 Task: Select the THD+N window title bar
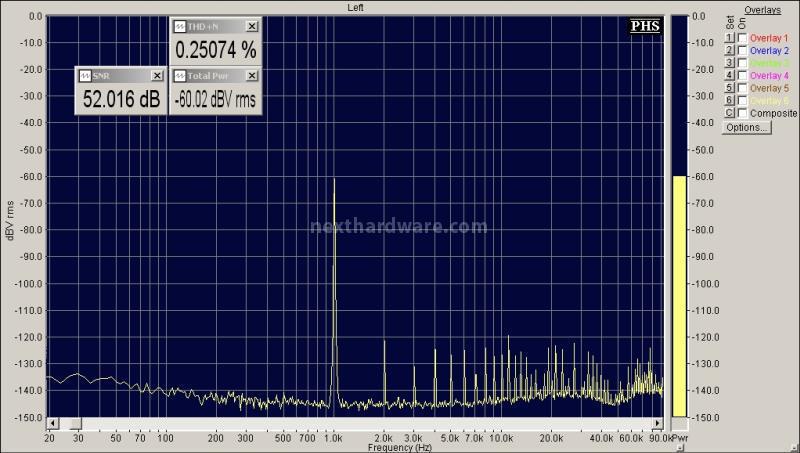click(215, 26)
